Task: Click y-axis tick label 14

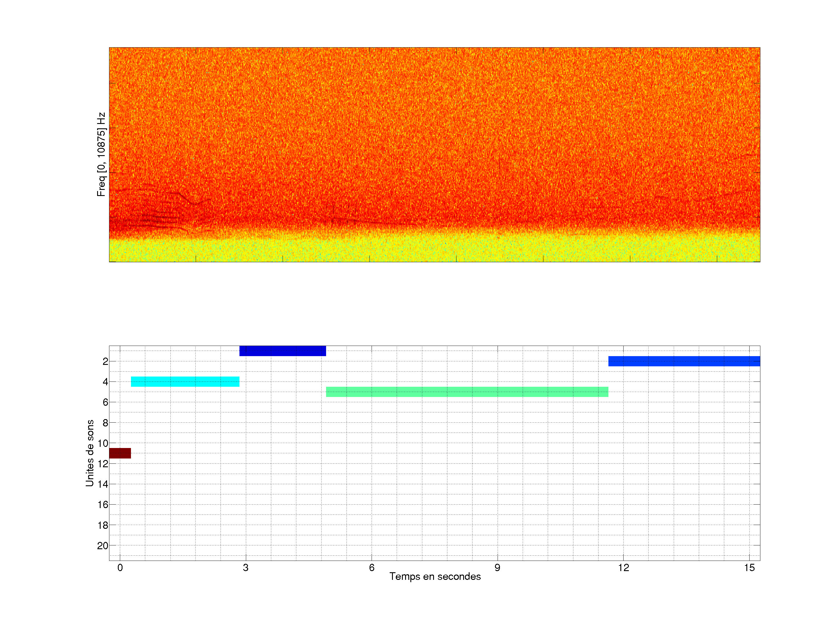Action: [x=103, y=484]
